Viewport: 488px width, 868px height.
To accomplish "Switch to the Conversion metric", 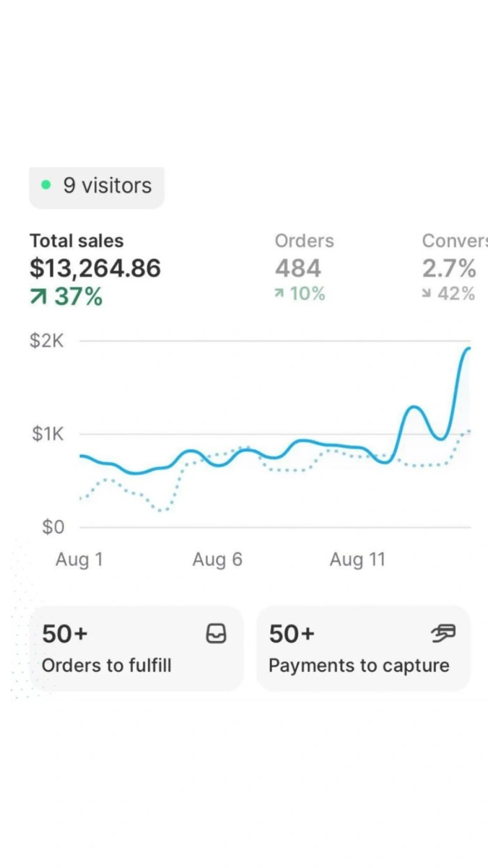I will 455,241.
